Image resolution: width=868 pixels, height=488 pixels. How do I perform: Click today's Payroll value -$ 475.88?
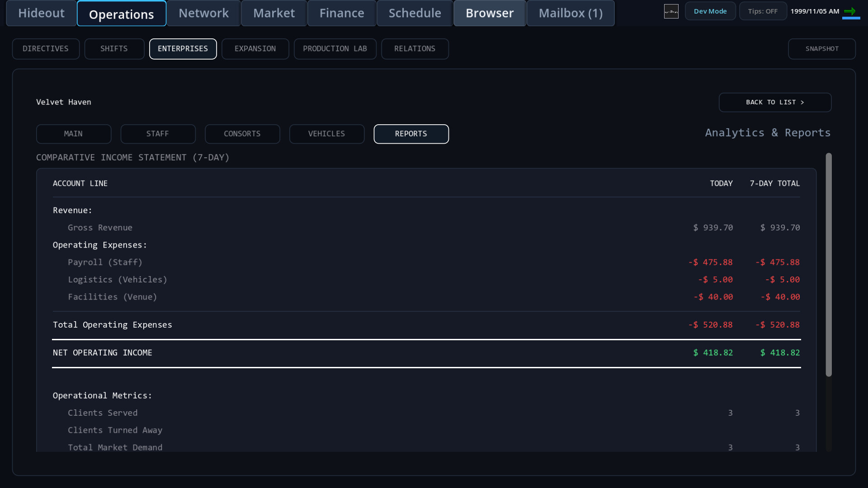(x=710, y=263)
